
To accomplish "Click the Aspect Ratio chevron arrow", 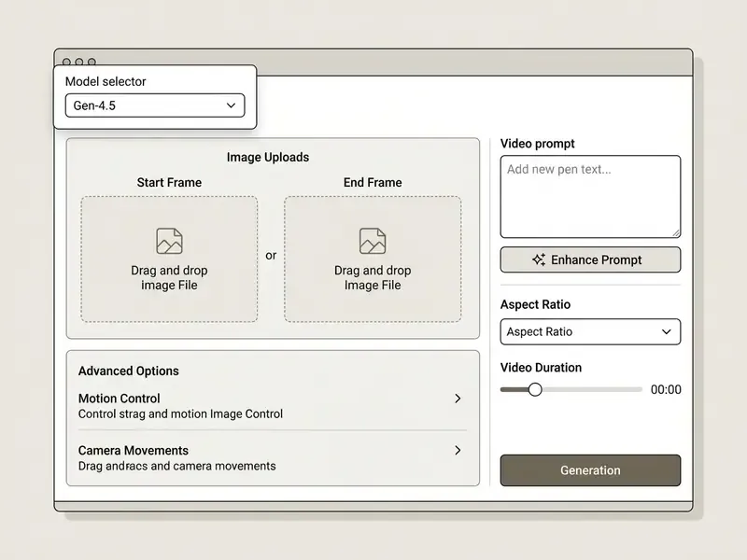I will click(x=667, y=332).
